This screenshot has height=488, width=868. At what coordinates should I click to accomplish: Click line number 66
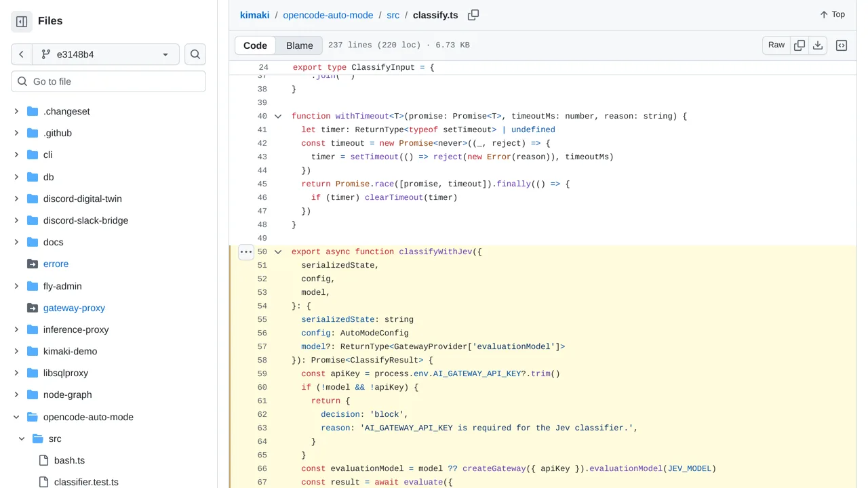tap(262, 468)
